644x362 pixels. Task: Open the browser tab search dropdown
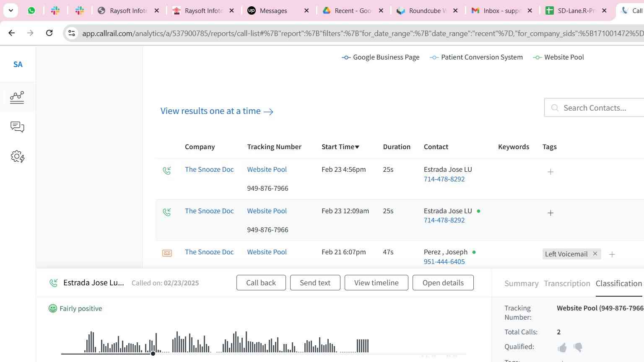10,10
